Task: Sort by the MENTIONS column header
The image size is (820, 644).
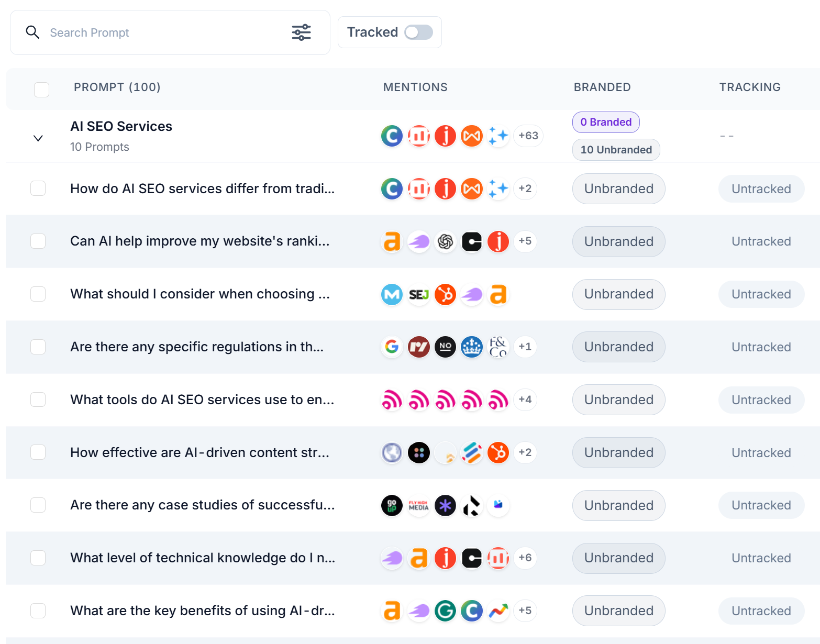Action: click(415, 87)
